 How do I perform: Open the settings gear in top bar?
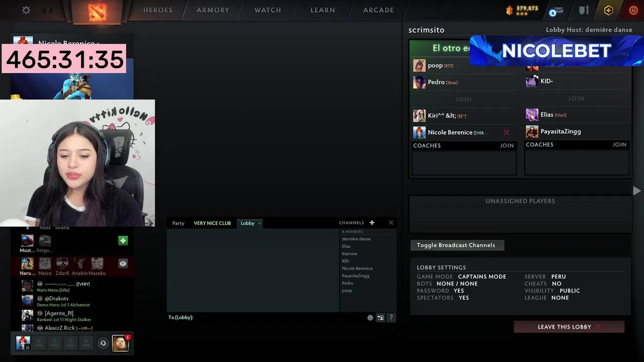coord(26,10)
